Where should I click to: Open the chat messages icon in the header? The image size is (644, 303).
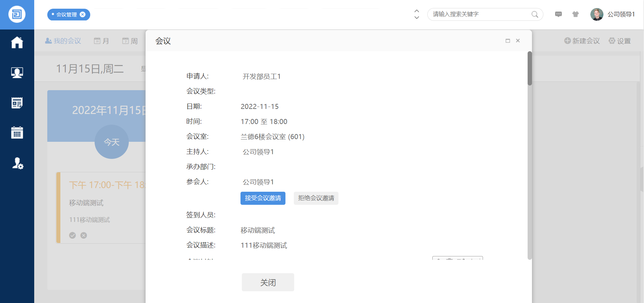coord(558,14)
